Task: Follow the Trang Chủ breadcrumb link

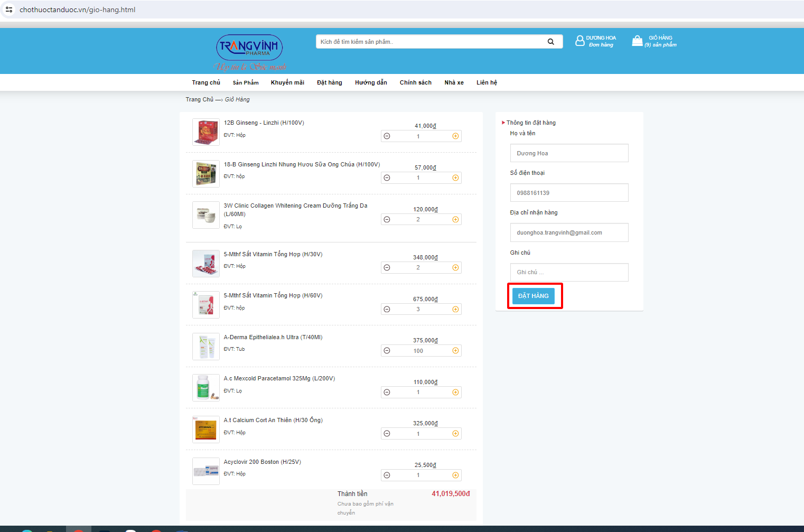Action: pos(199,99)
